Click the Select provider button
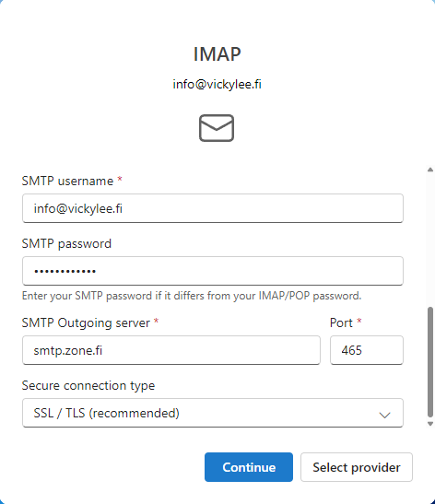 pos(357,467)
